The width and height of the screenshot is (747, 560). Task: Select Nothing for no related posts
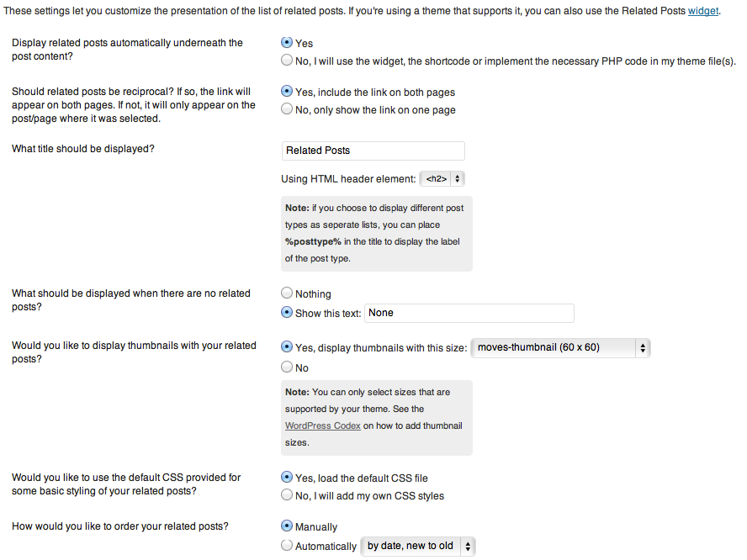288,293
